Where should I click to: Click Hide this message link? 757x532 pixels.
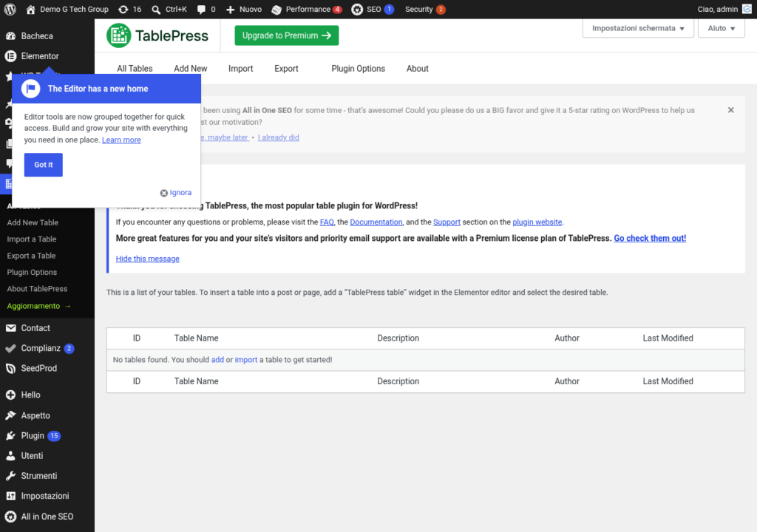(148, 259)
